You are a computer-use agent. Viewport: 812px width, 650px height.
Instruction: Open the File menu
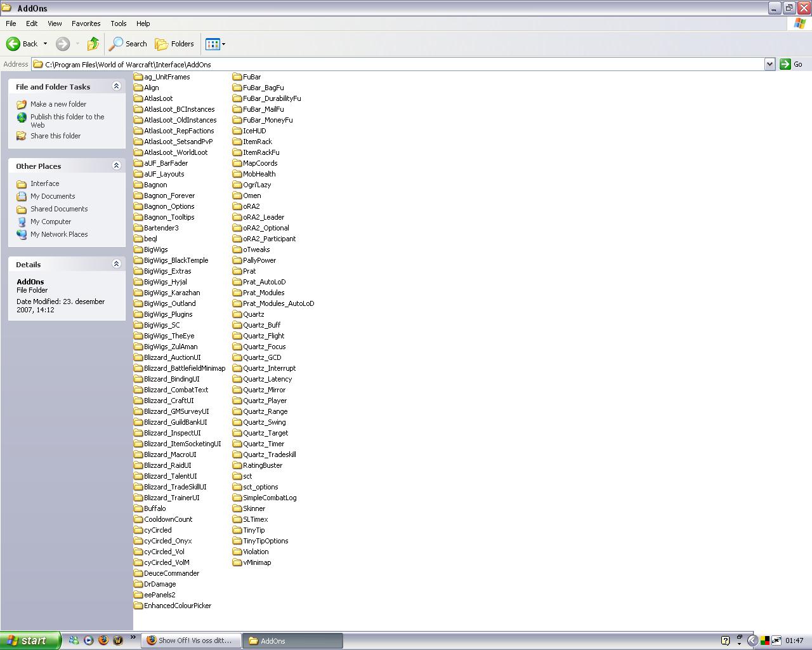pos(11,23)
